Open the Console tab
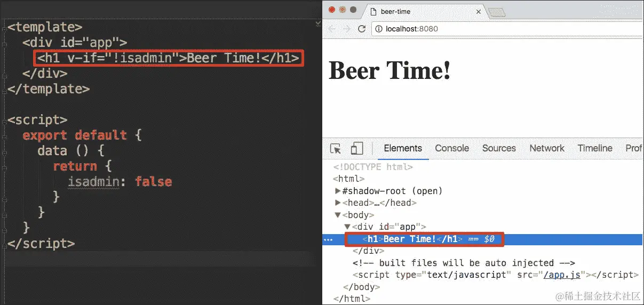 point(452,148)
